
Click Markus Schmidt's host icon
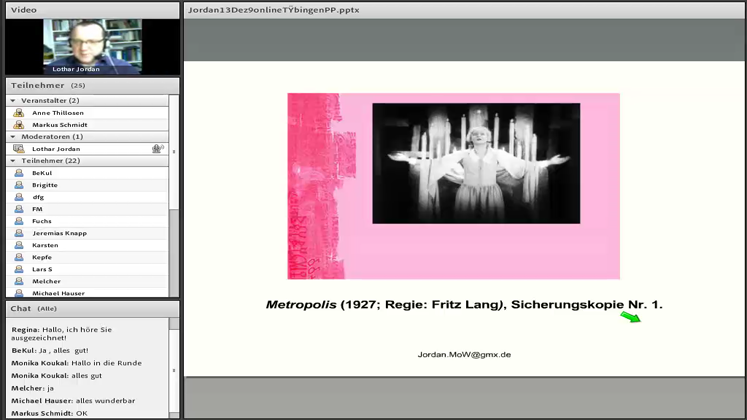click(18, 125)
